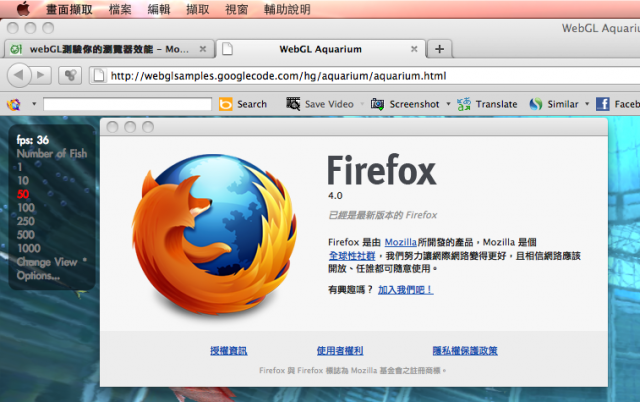Choose 500 fish in aquarium

pos(26,234)
